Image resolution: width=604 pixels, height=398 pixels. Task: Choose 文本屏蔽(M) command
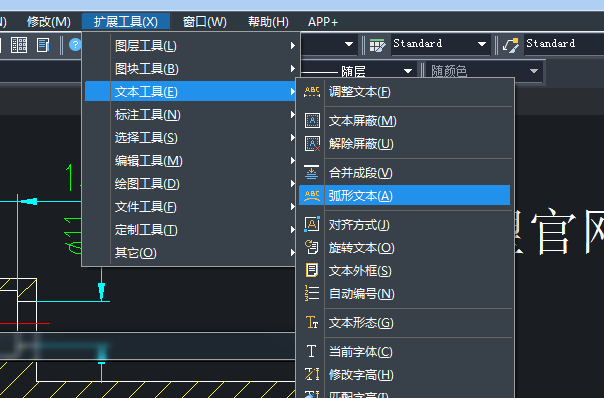coord(404,121)
